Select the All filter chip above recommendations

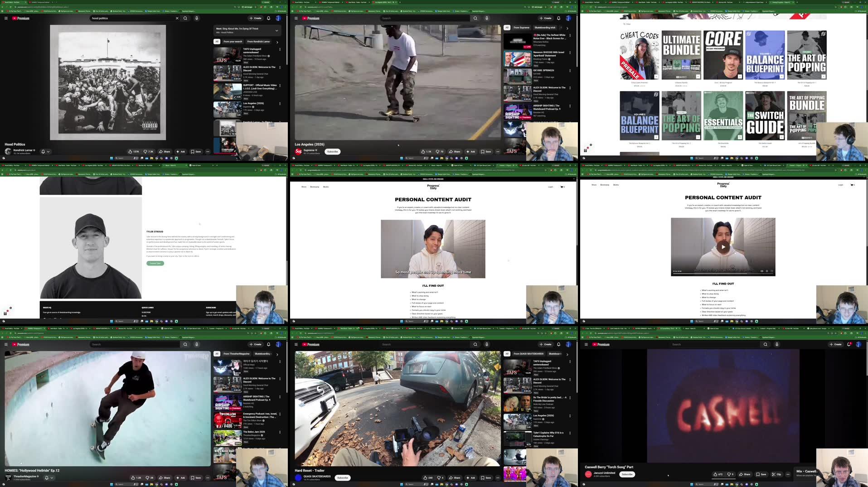coord(217,41)
